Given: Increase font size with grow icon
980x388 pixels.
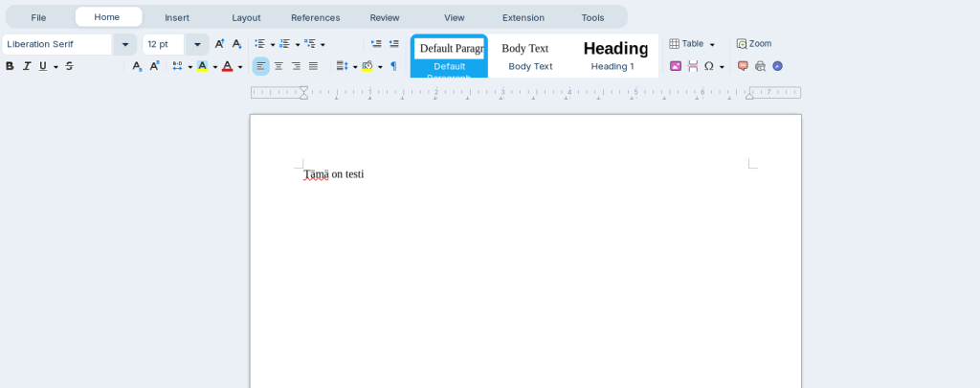Looking at the screenshot, I should 219,44.
